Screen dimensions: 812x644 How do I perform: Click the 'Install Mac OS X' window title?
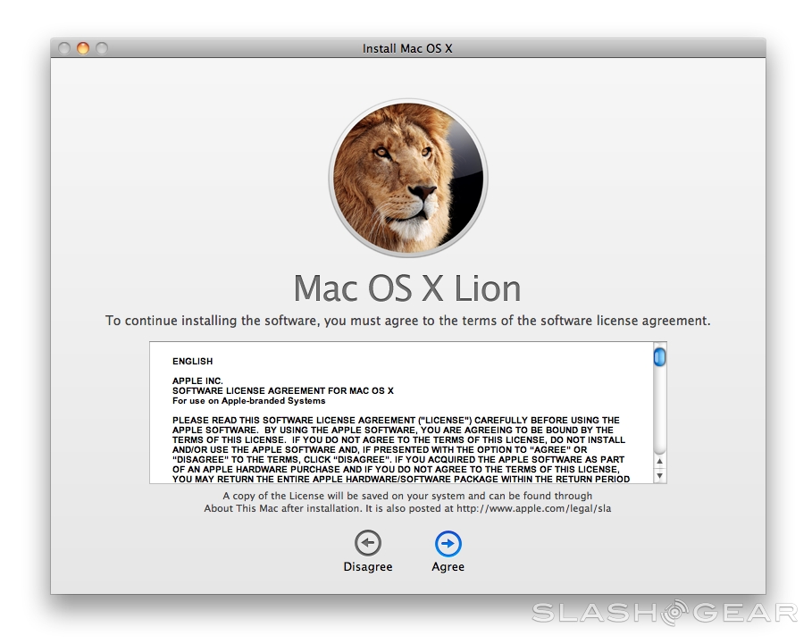tap(407, 48)
